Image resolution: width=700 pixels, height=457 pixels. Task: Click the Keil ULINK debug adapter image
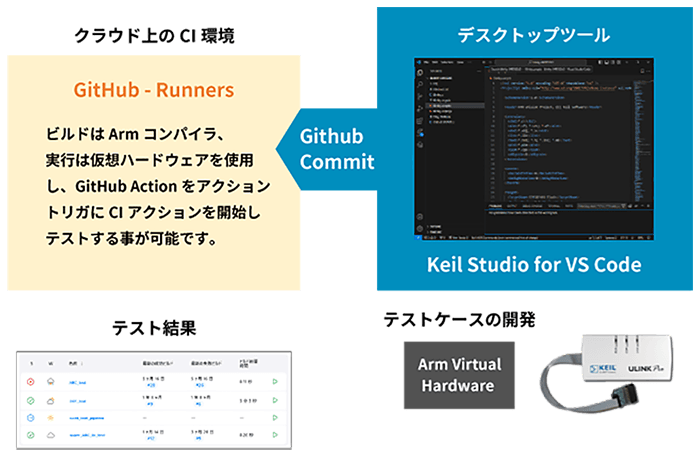(607, 373)
